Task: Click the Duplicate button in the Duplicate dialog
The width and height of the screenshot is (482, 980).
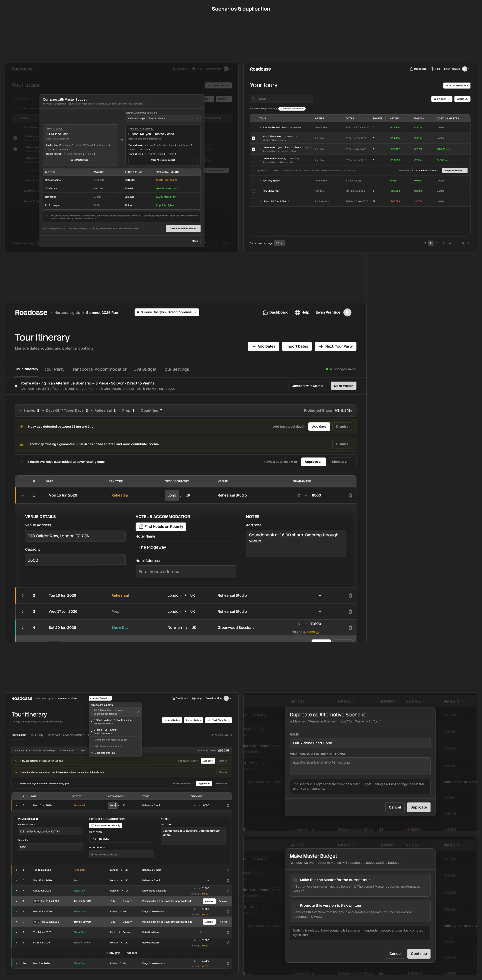Action: pyautogui.click(x=419, y=807)
